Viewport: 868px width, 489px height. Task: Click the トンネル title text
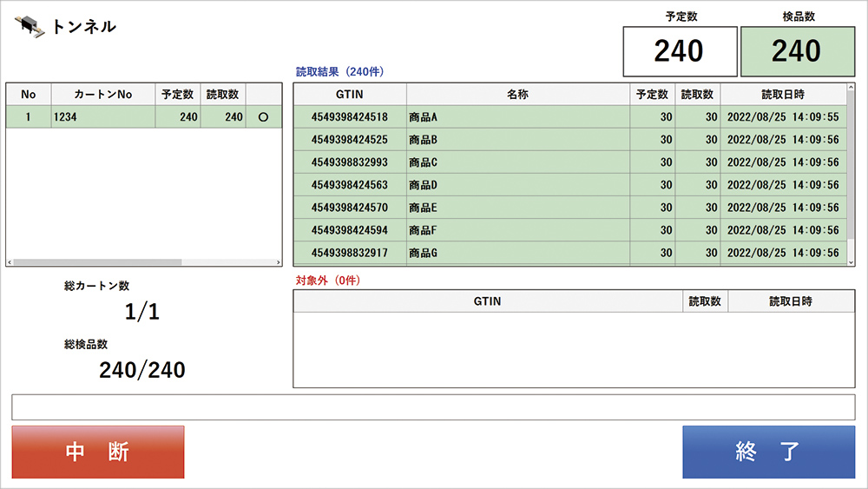(83, 27)
